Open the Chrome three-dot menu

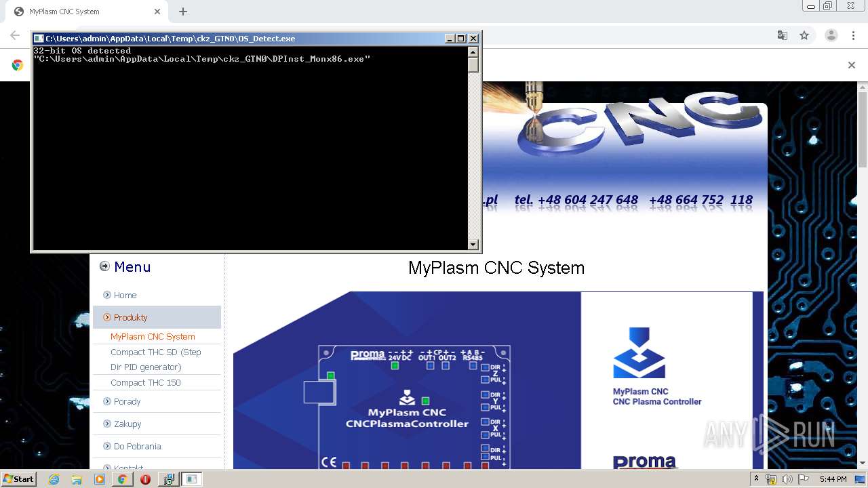click(x=854, y=35)
